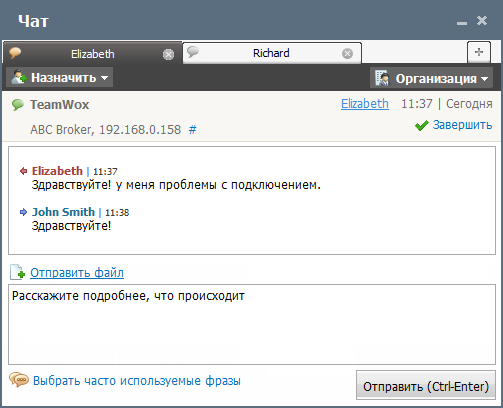Minimize the Чат window
Viewport: 503px width, 408px height.
(x=462, y=23)
